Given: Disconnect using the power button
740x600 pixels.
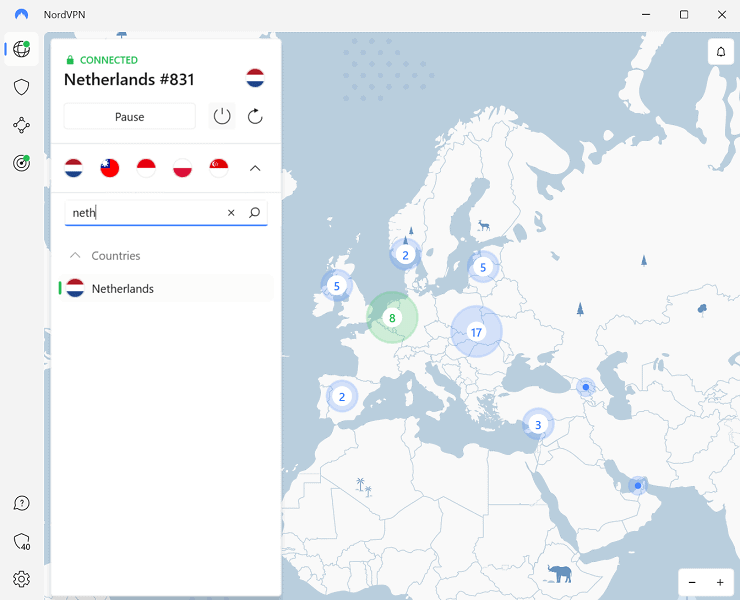Looking at the screenshot, I should (x=222, y=116).
